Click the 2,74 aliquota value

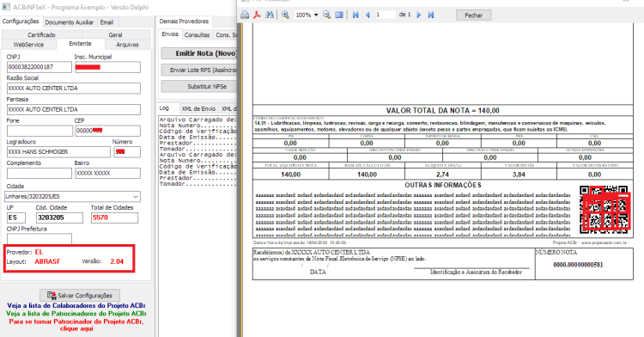[442, 175]
